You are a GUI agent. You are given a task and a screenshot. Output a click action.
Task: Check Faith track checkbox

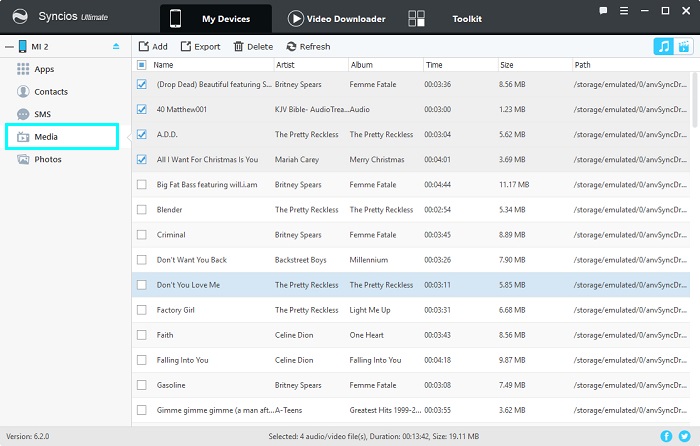click(x=142, y=334)
